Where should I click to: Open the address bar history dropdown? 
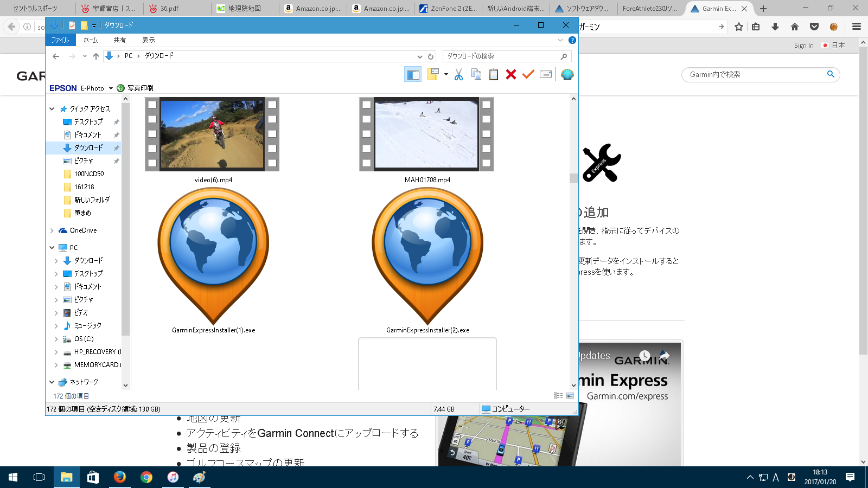[x=419, y=56]
